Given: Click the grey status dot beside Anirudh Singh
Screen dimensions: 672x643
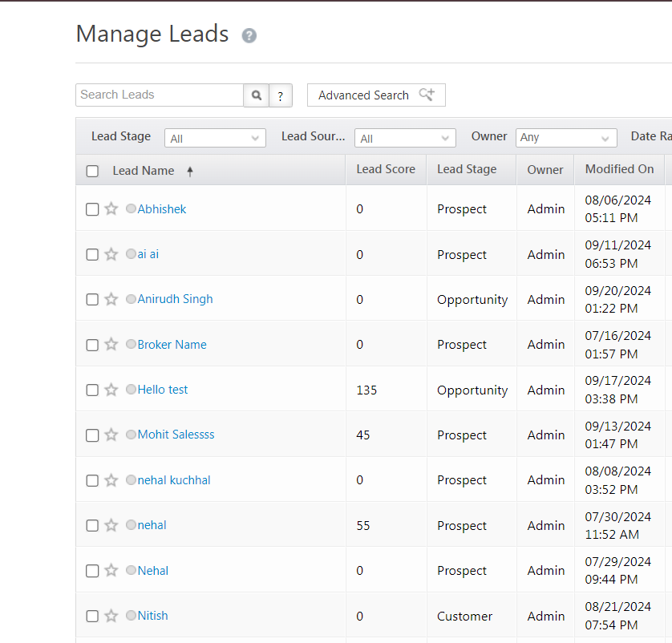Looking at the screenshot, I should pyautogui.click(x=131, y=298).
